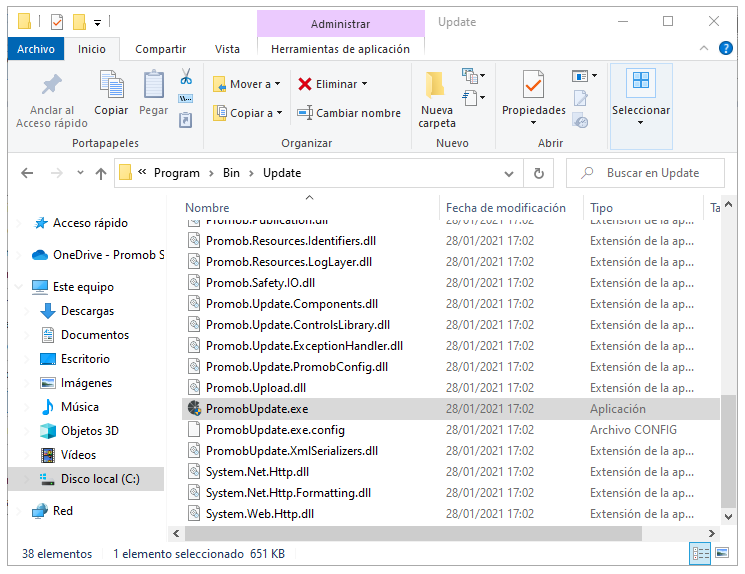Screen dimensions: 745x574
Task: Click the Nueva carpeta folder icon
Action: click(x=435, y=86)
